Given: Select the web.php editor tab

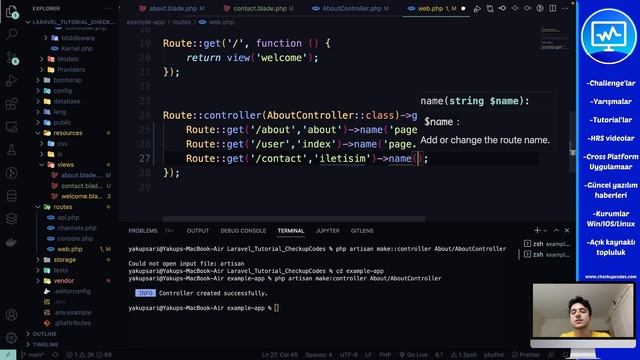Looking at the screenshot, I should click(435, 8).
